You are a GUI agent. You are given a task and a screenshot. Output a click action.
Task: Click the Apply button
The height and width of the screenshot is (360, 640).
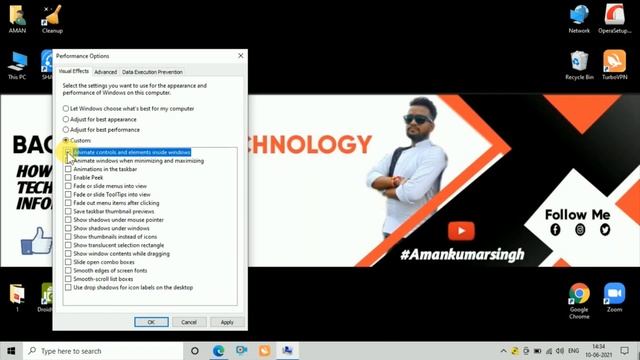[x=227, y=322]
